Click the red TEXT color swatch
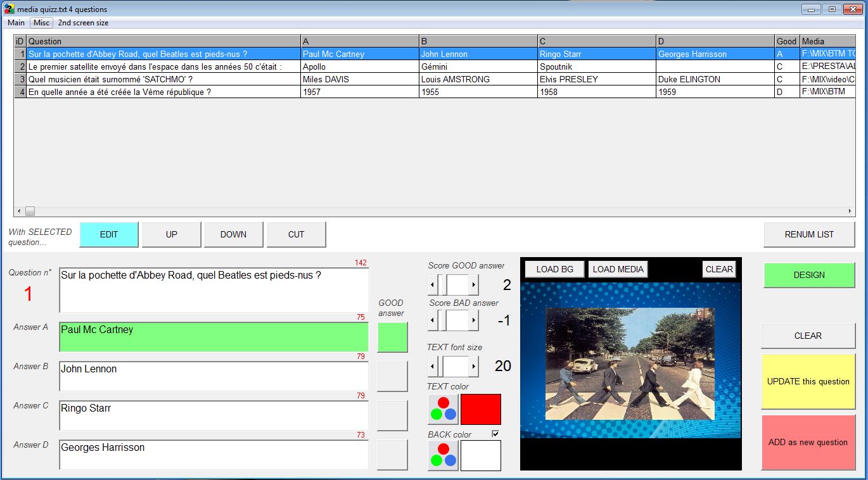The width and height of the screenshot is (868, 480). (x=481, y=409)
